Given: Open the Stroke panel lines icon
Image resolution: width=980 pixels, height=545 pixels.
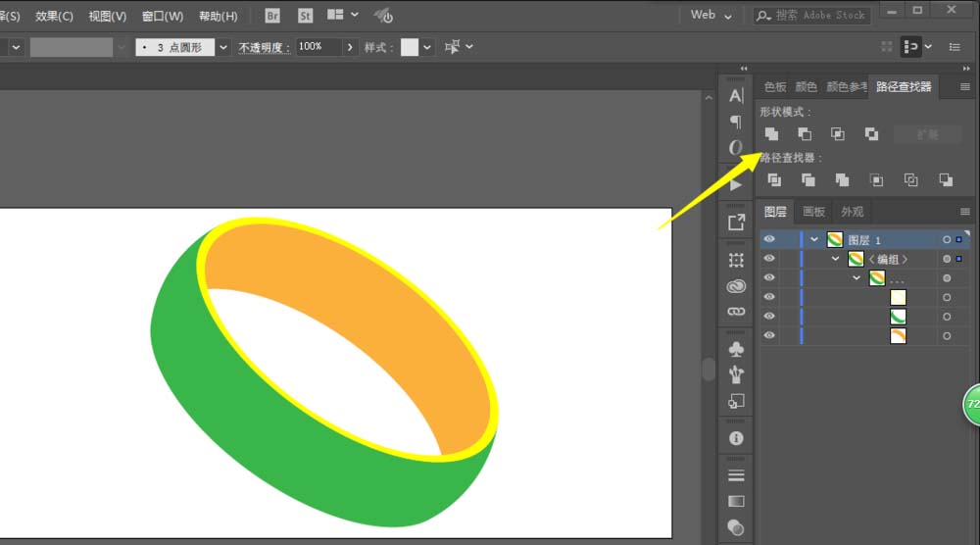Looking at the screenshot, I should (736, 475).
